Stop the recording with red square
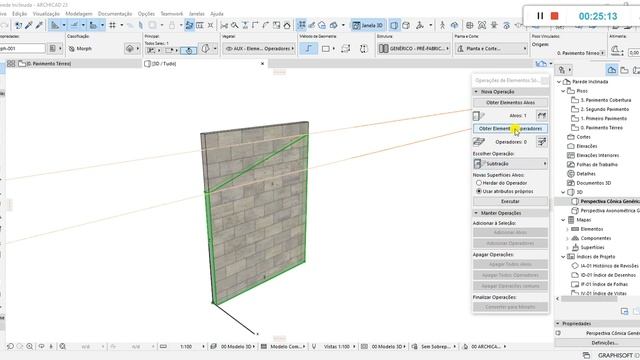This screenshot has width=640, height=360. 554,16
